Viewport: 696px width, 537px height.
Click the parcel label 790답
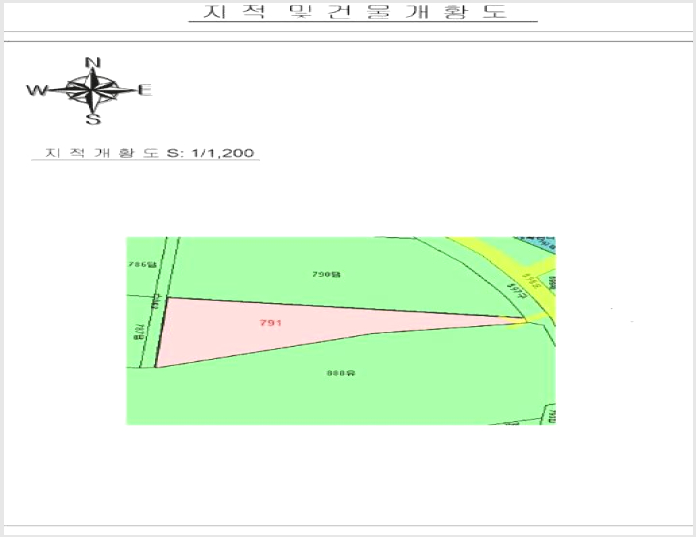(326, 274)
